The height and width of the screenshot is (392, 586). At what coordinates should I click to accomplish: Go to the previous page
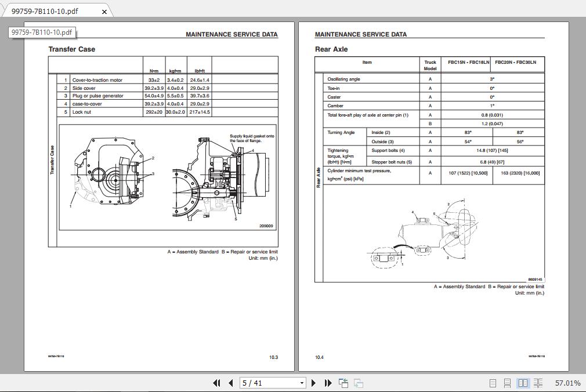[230, 383]
